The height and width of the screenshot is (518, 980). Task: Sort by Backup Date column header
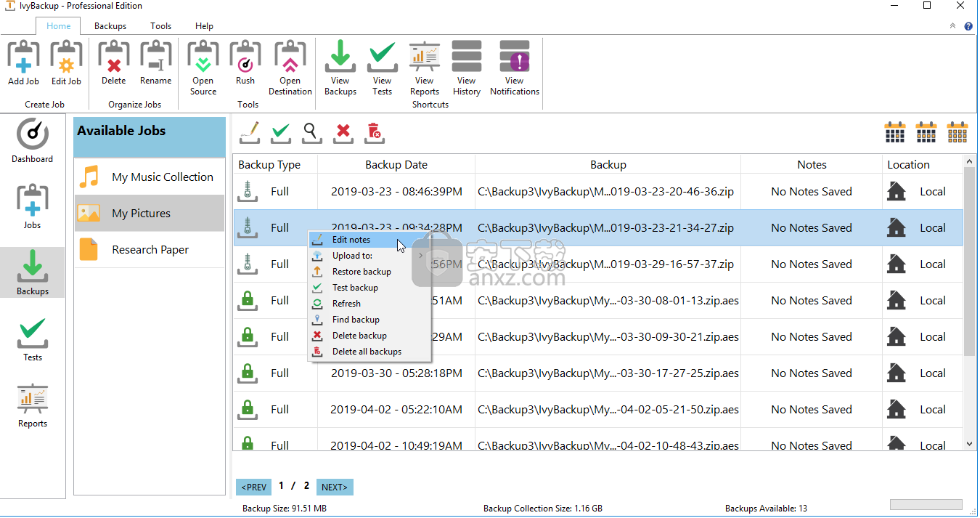coord(396,164)
